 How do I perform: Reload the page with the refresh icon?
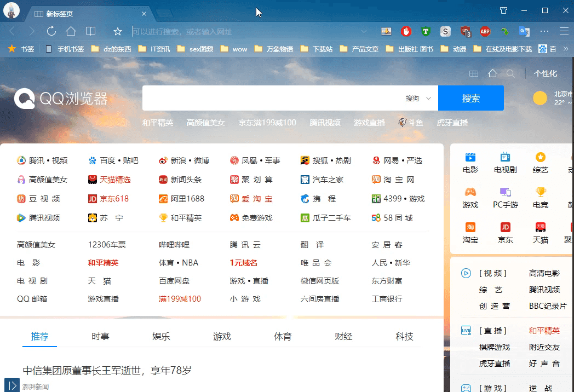click(x=51, y=31)
